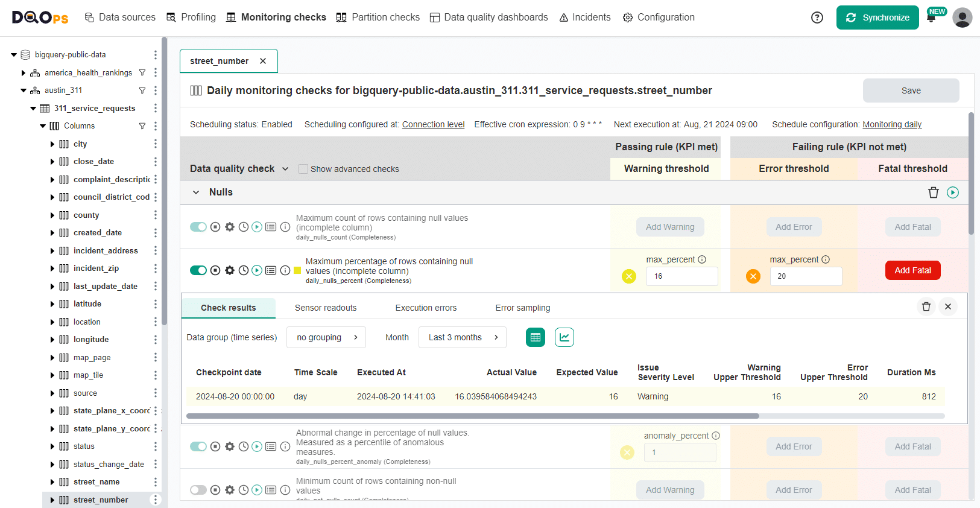Close the check results panel
This screenshot has width=980, height=508.
tap(948, 306)
